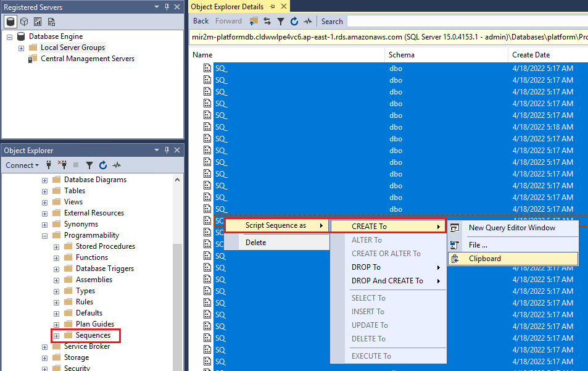Choose CREATE To submenu item
This screenshot has width=588, height=371.
[x=388, y=226]
